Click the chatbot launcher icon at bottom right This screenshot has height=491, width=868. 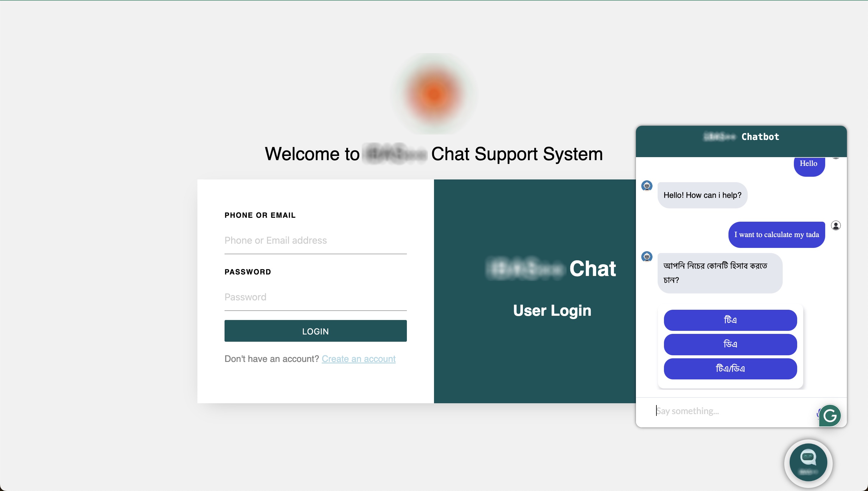coord(808,463)
